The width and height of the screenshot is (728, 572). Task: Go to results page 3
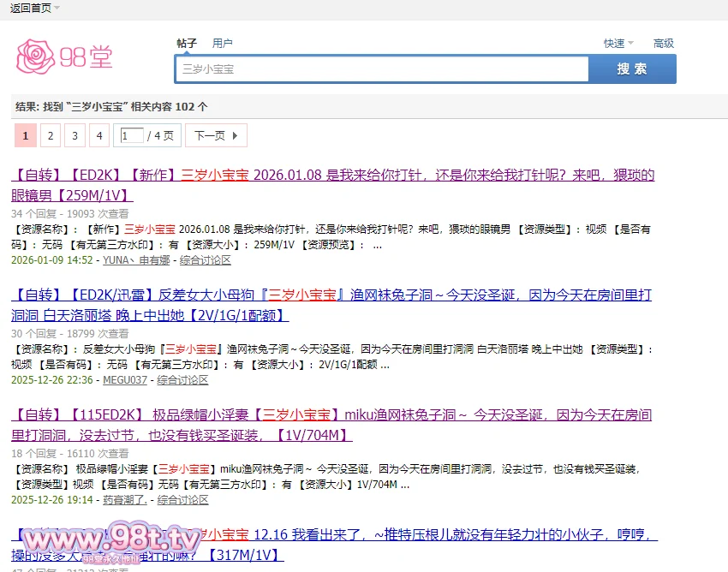[75, 135]
